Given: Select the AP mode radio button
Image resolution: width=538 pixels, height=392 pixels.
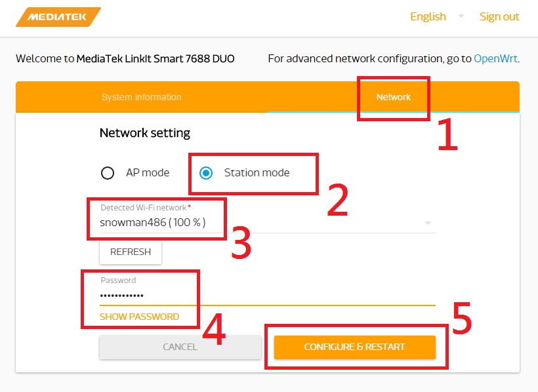Looking at the screenshot, I should 108,173.
